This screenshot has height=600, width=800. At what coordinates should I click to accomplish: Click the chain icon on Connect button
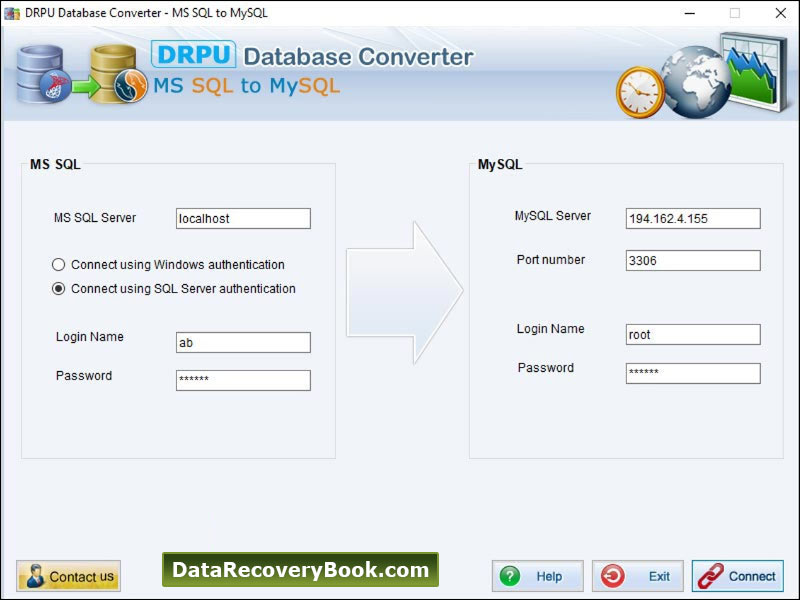point(712,576)
